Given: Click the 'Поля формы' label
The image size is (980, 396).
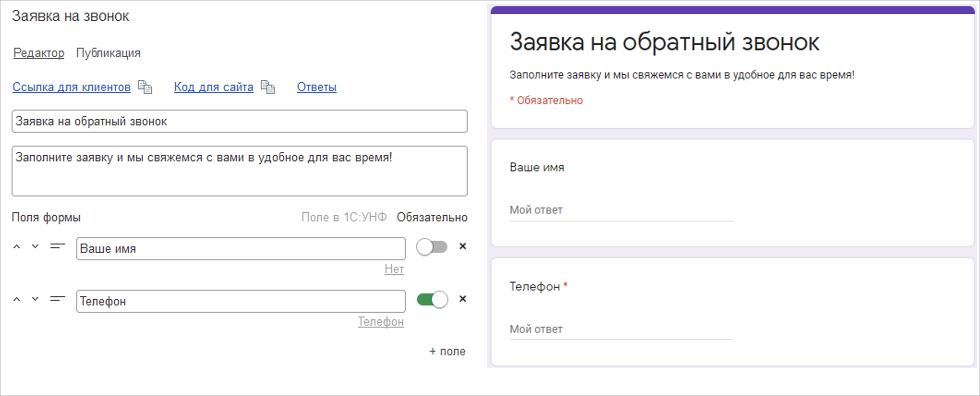Looking at the screenshot, I should pos(46,217).
